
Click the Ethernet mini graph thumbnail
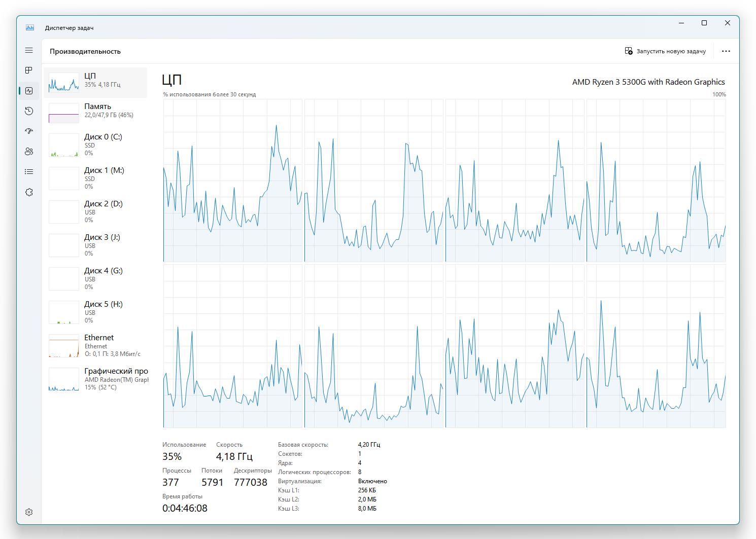(64, 345)
